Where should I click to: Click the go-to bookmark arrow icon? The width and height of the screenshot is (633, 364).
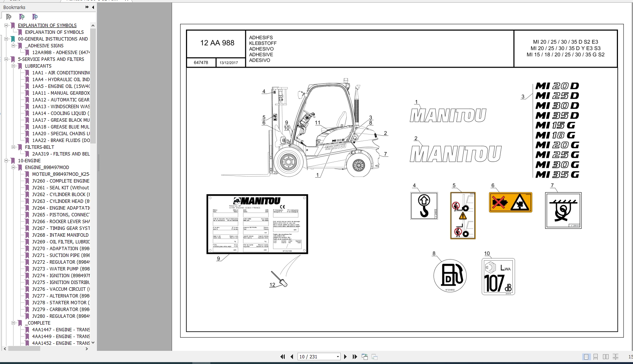(x=35, y=17)
